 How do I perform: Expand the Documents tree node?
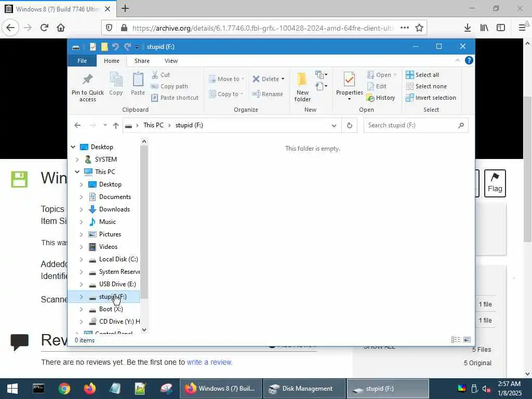pos(81,197)
